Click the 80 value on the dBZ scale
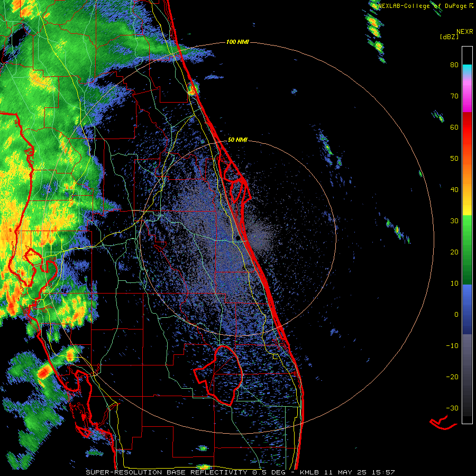This screenshot has width=476, height=476. [454, 65]
